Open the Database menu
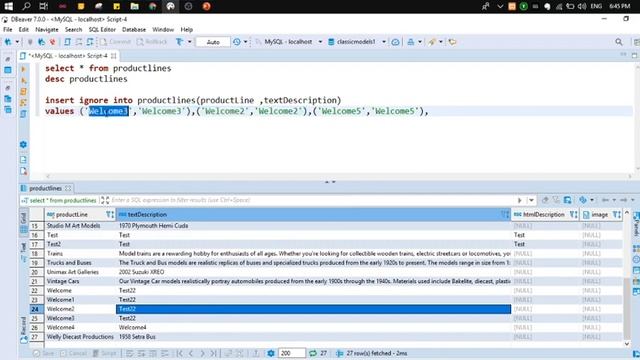The image size is (640, 360). click(134, 29)
